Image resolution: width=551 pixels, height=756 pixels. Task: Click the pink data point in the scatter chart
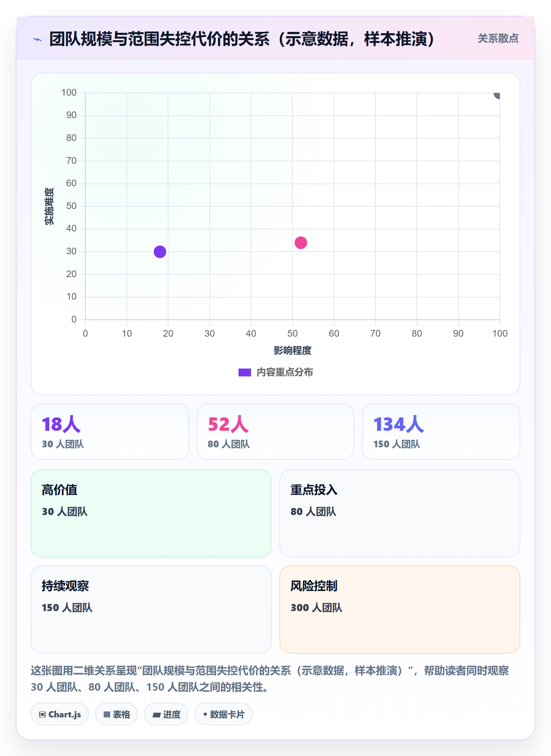click(301, 243)
